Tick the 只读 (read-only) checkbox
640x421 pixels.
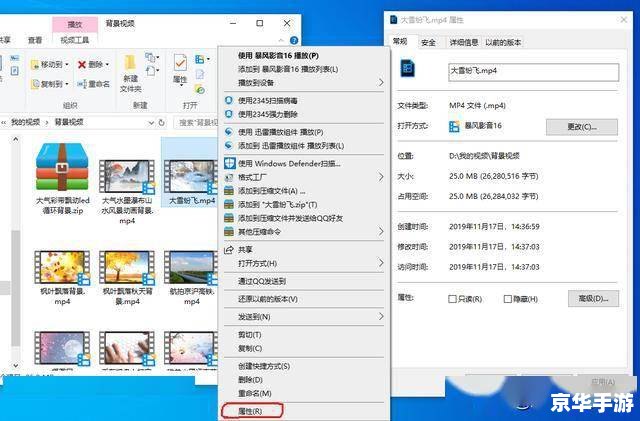[x=453, y=299]
